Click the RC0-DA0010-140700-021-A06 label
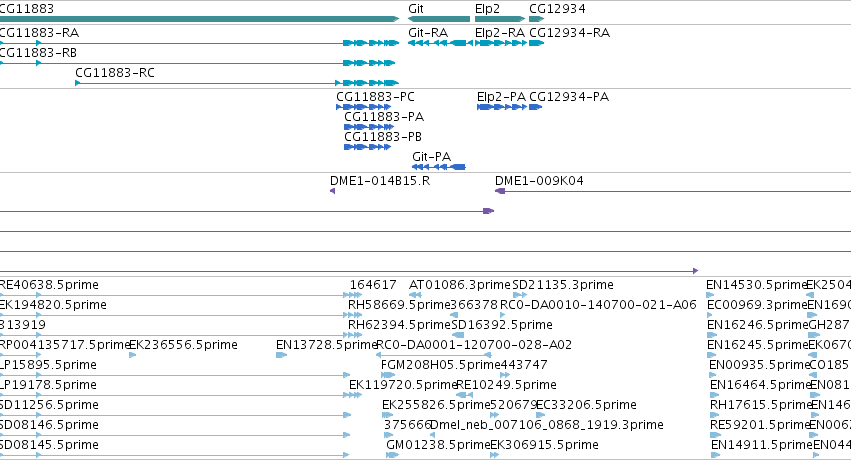Image resolution: width=851 pixels, height=460 pixels. (598, 305)
